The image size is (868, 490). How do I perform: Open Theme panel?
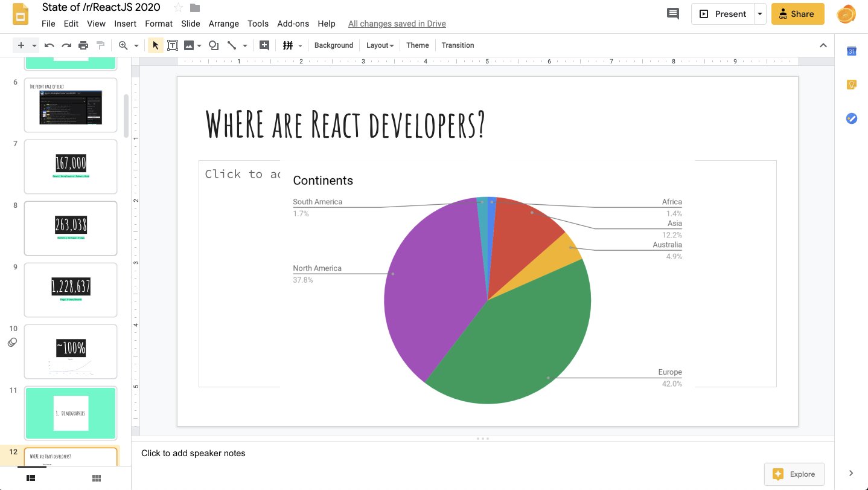(418, 45)
